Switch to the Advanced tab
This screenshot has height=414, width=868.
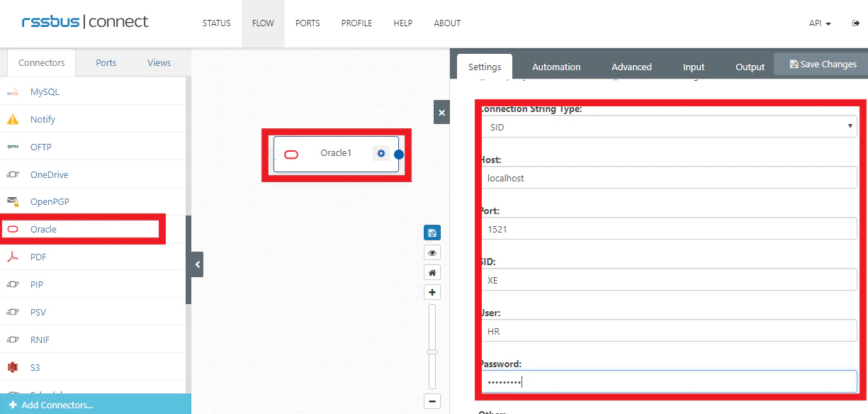point(631,67)
